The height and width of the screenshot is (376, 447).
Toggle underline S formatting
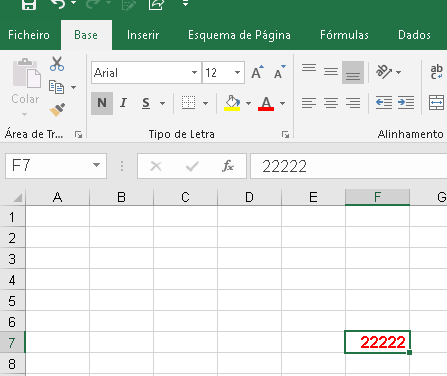[146, 103]
